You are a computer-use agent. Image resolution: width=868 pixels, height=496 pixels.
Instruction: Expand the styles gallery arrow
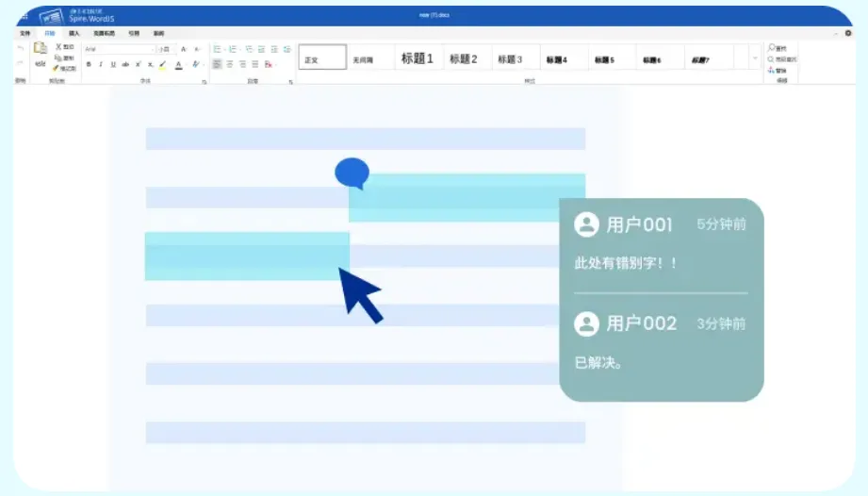pyautogui.click(x=755, y=58)
